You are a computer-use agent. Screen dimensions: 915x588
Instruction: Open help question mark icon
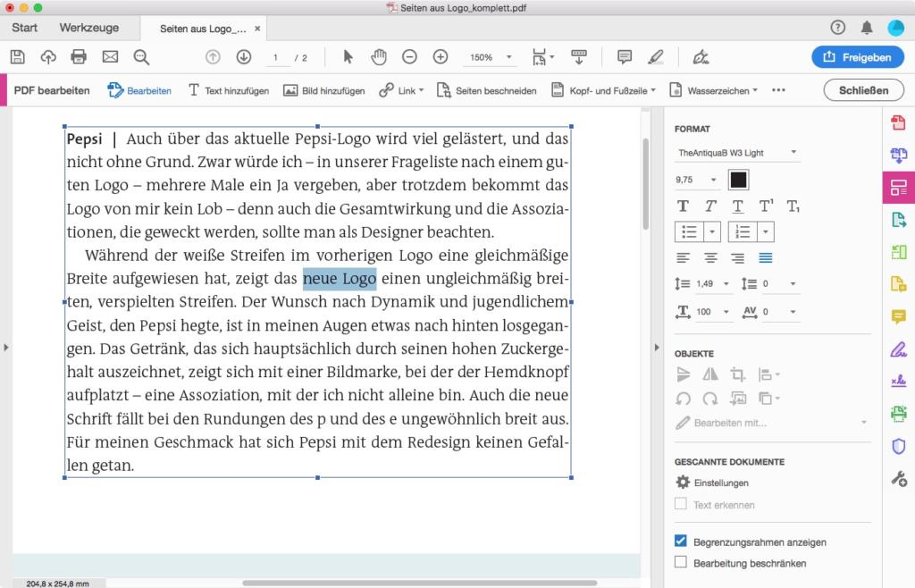[x=837, y=28]
